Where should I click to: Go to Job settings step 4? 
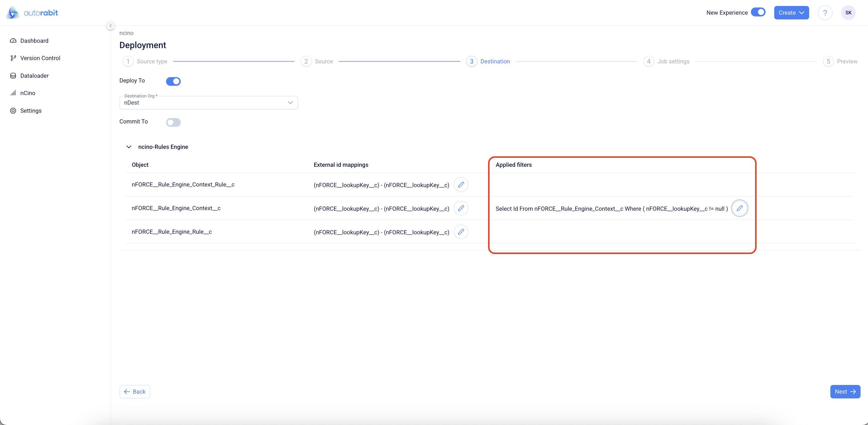point(667,61)
